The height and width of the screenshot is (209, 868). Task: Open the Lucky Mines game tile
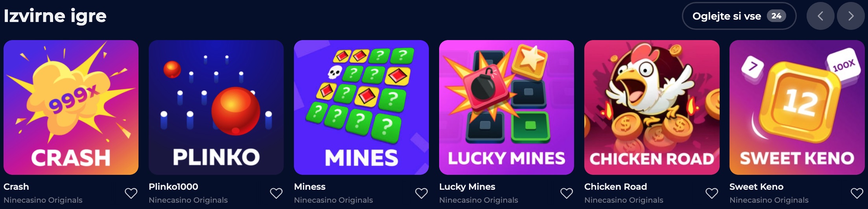(x=506, y=107)
